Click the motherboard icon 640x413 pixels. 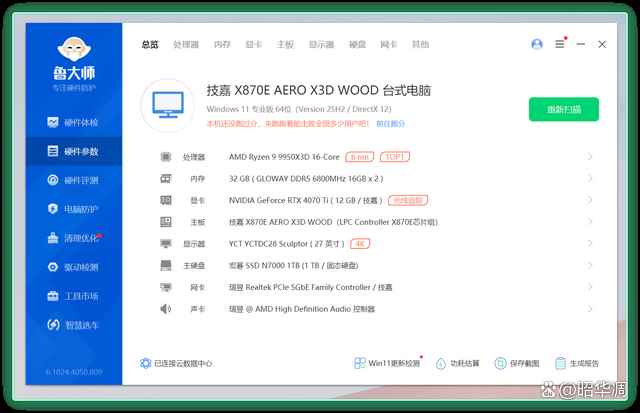point(166,222)
